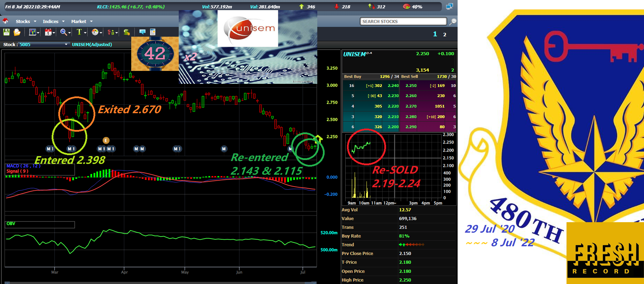Click the Best Sell header

409,77
